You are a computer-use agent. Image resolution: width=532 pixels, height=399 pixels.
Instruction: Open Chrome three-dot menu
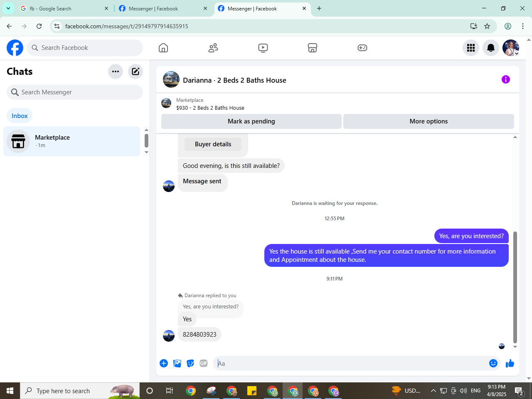pyautogui.click(x=523, y=26)
